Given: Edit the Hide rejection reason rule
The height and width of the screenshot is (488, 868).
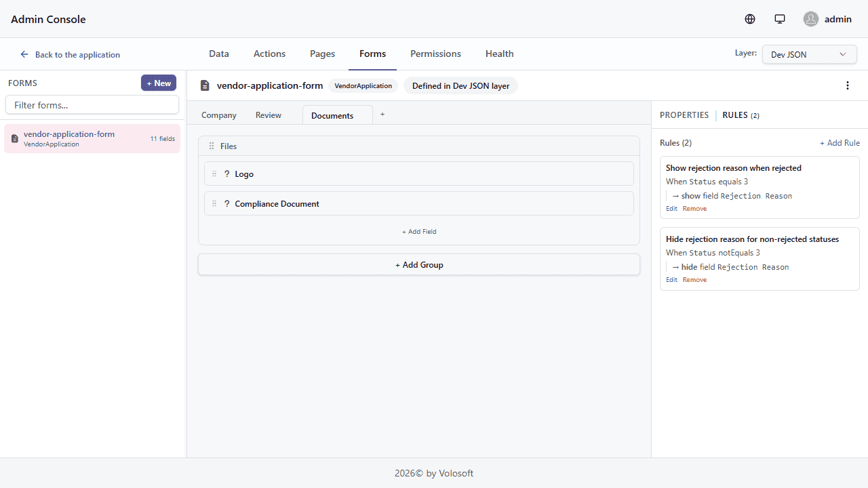Looking at the screenshot, I should (671, 280).
